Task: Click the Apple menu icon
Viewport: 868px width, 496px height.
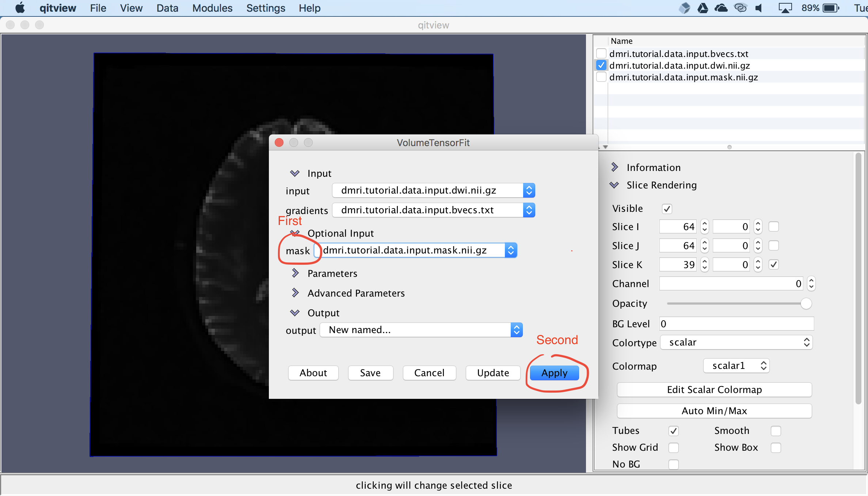Action: pyautogui.click(x=20, y=8)
